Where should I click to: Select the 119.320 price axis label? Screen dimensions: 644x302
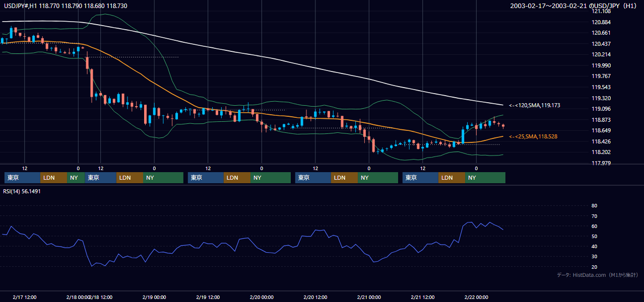click(602, 98)
